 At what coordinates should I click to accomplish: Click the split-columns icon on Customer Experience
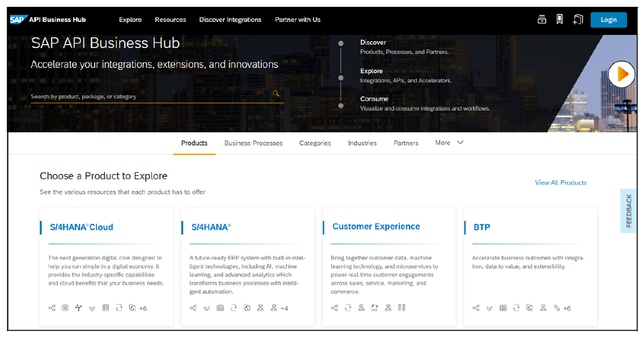pos(402,308)
